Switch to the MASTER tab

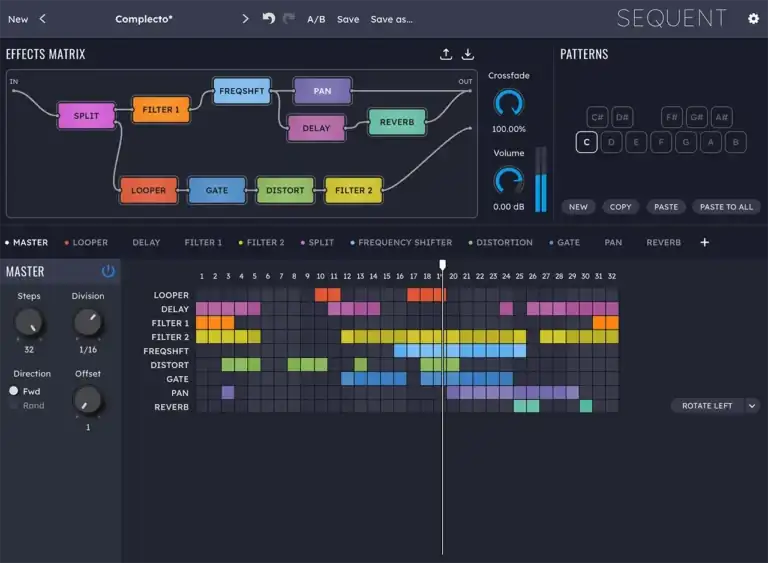30,242
